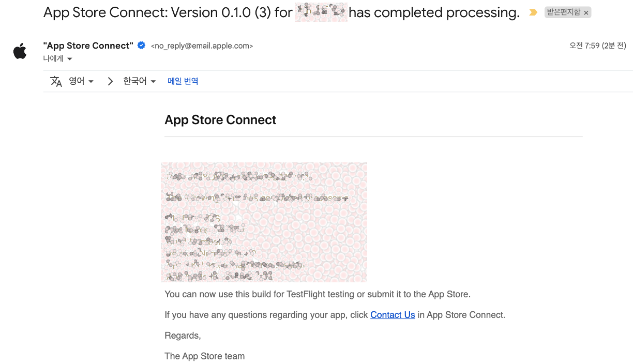Click the 받은편지함 inbox label
Viewport: 633px width, 364px height.
(x=564, y=12)
